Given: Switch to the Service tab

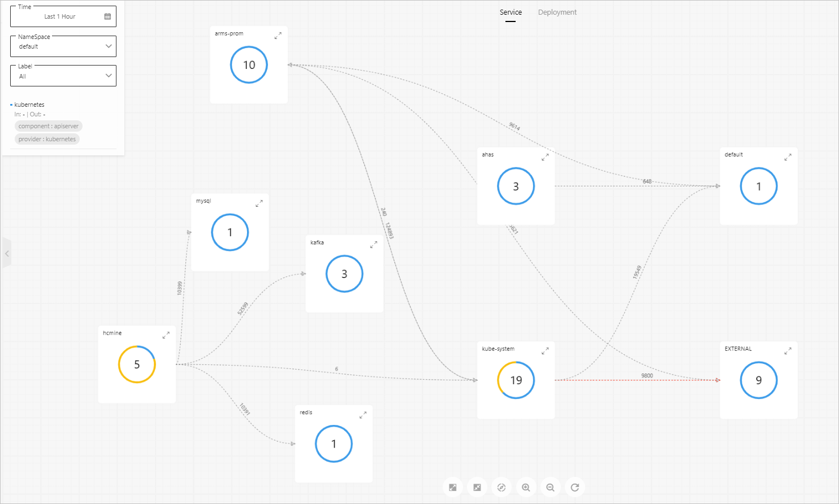Looking at the screenshot, I should click(511, 12).
